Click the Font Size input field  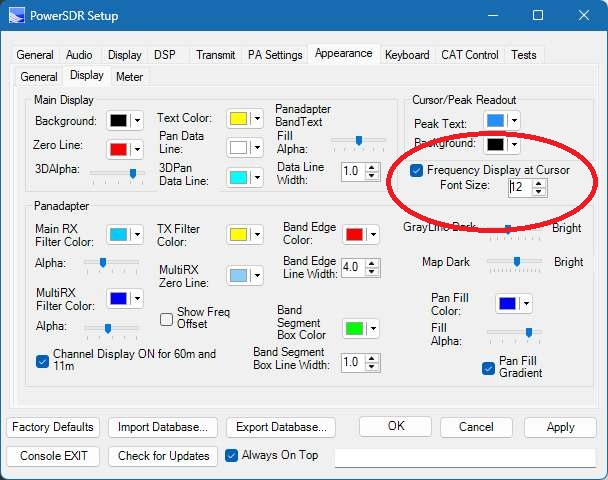[521, 187]
